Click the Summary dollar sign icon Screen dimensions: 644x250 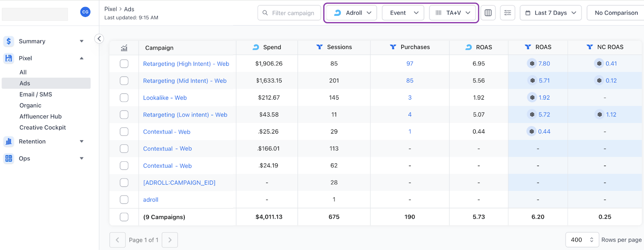coord(9,42)
